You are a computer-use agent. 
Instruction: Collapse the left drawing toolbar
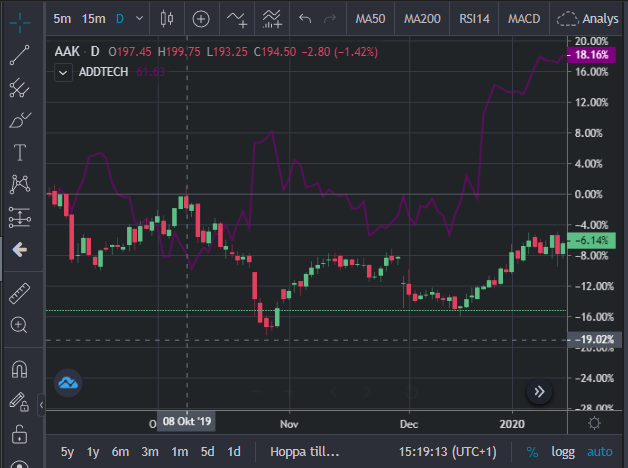tap(41, 405)
